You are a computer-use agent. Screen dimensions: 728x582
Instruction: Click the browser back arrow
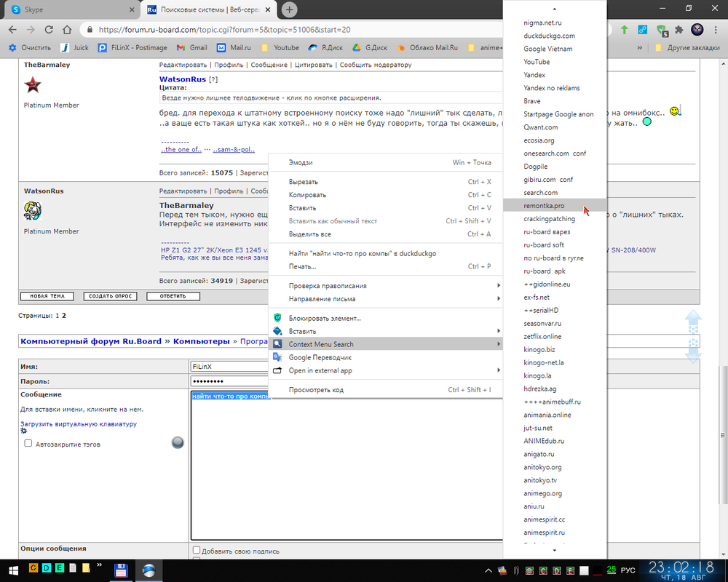point(12,30)
